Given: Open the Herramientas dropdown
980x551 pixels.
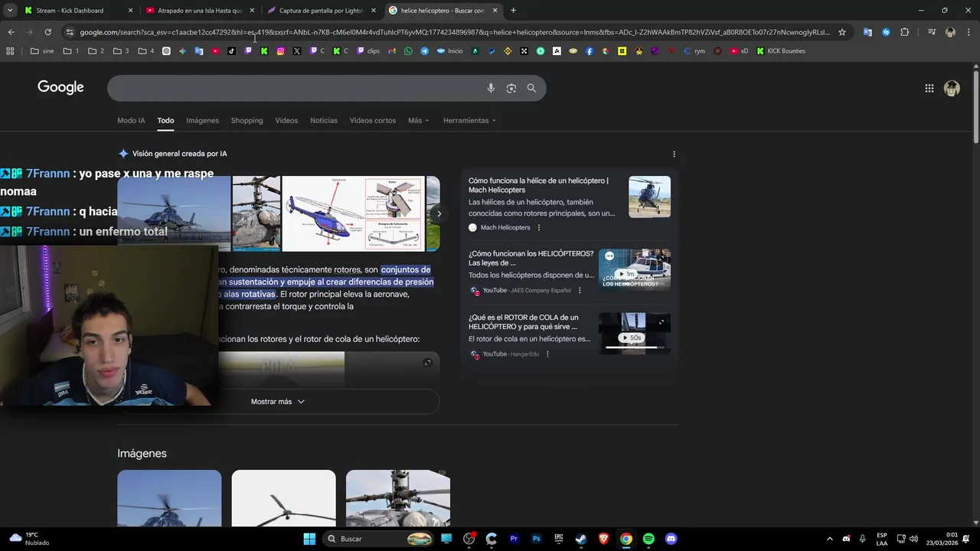Looking at the screenshot, I should tap(469, 120).
